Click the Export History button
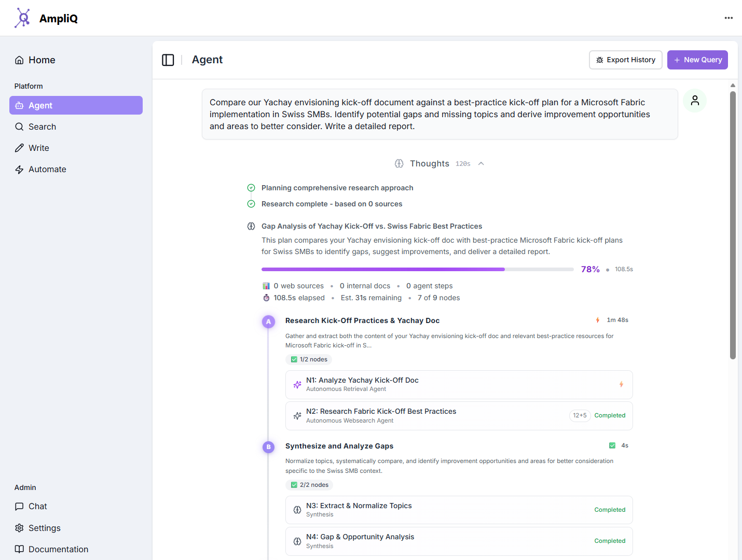Viewport: 742px width, 560px height. coord(625,60)
